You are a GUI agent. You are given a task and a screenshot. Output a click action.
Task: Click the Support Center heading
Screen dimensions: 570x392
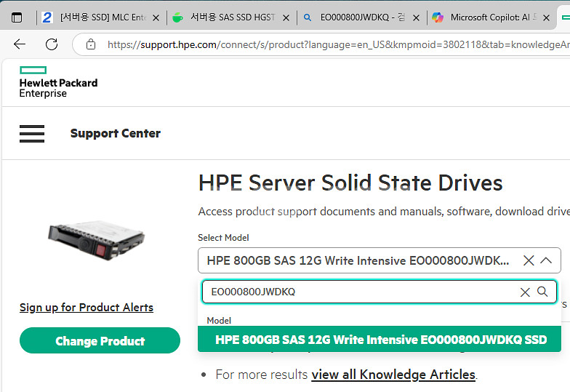click(115, 134)
